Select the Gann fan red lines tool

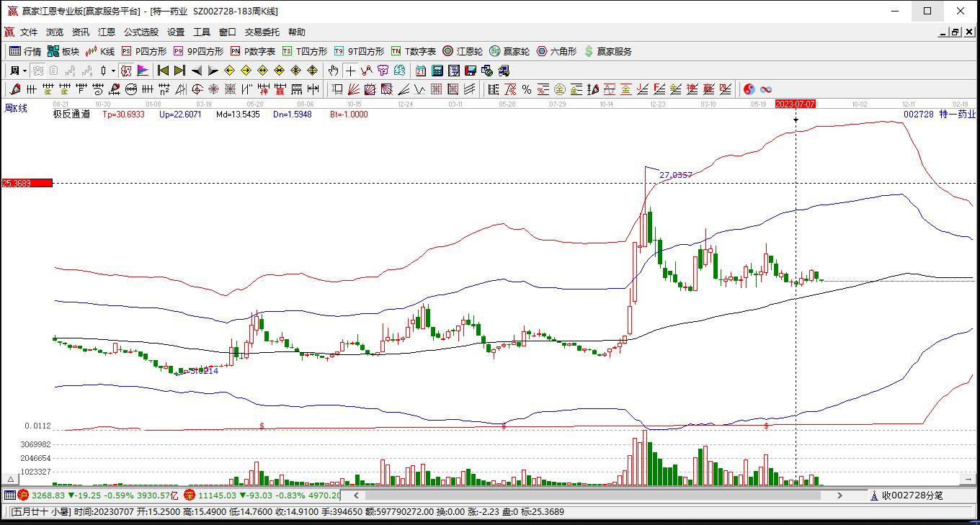[354, 89]
